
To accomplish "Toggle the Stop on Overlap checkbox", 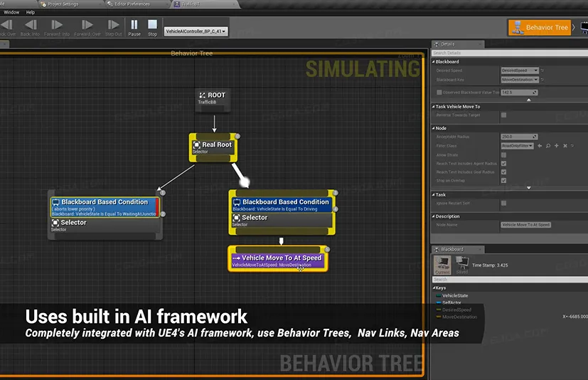I will [x=503, y=181].
